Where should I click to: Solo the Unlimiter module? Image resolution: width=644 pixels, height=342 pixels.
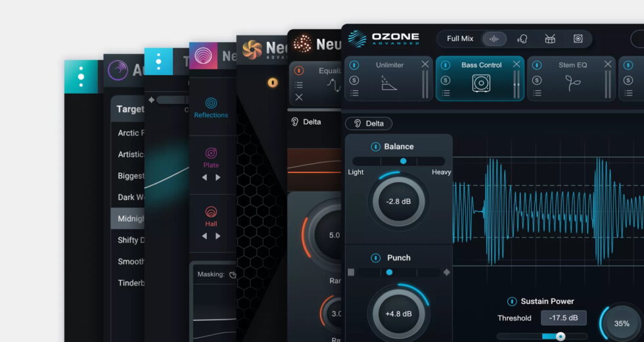point(354,80)
